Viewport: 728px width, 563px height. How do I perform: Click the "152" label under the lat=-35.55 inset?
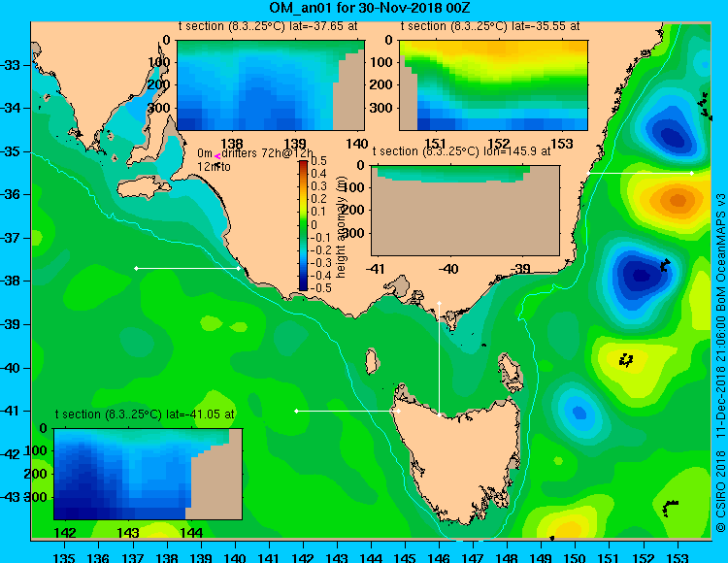click(499, 144)
